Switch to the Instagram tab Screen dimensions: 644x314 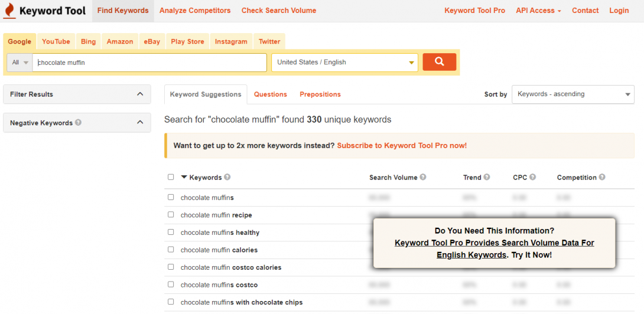click(231, 41)
